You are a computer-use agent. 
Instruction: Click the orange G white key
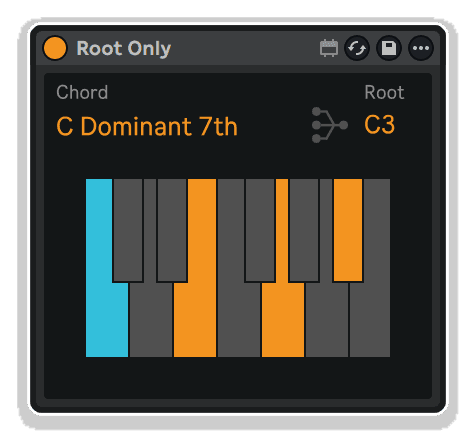(x=283, y=320)
